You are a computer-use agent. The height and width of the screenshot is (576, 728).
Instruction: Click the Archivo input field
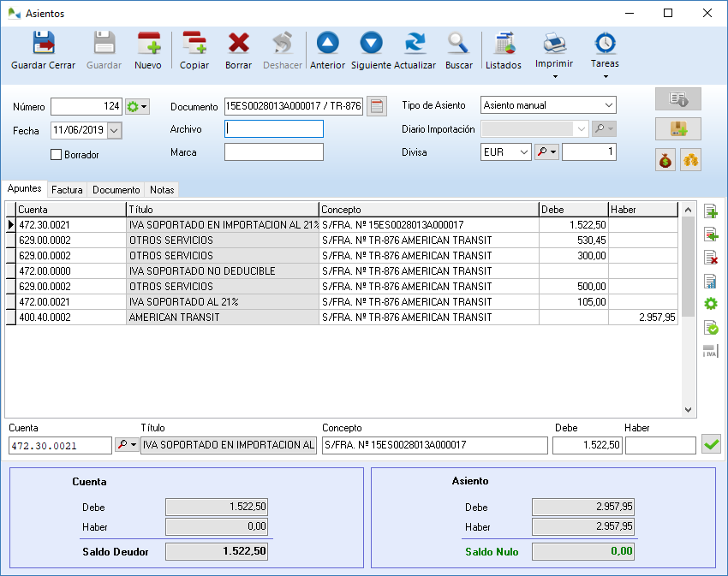tap(274, 129)
